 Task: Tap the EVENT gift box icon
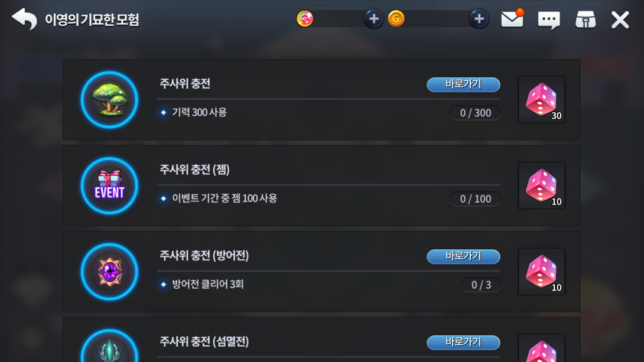point(109,186)
